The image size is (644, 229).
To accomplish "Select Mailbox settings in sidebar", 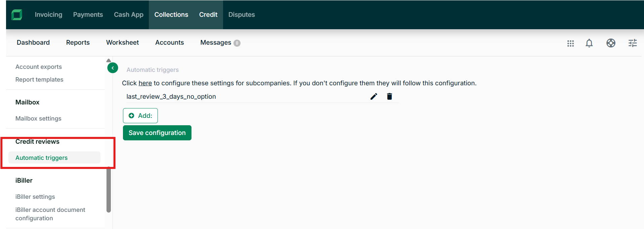I will click(x=38, y=119).
